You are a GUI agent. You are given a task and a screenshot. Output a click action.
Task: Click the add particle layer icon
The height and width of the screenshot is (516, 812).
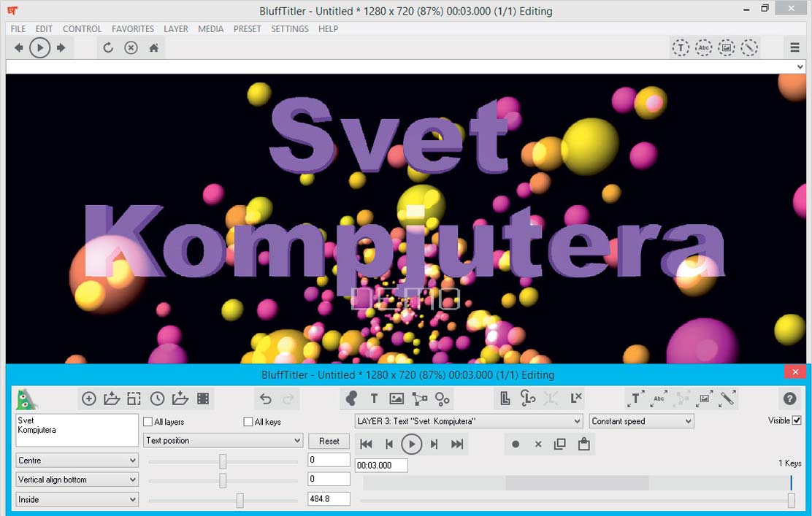tap(443, 398)
